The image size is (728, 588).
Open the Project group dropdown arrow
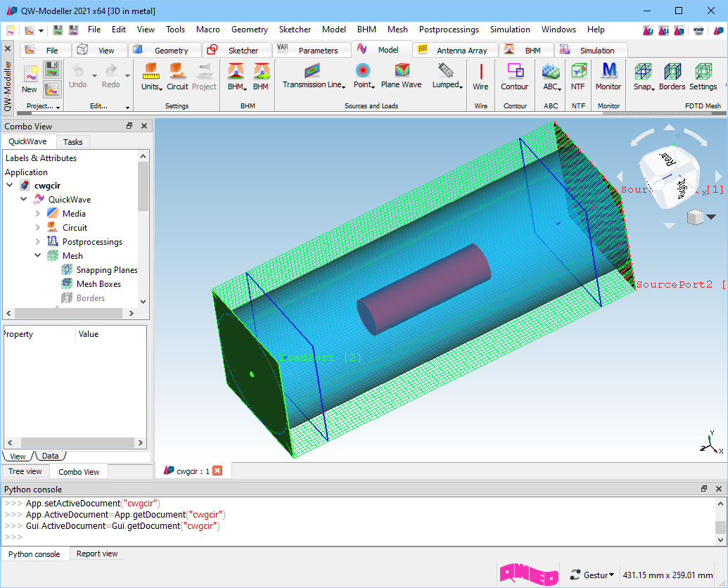58,107
